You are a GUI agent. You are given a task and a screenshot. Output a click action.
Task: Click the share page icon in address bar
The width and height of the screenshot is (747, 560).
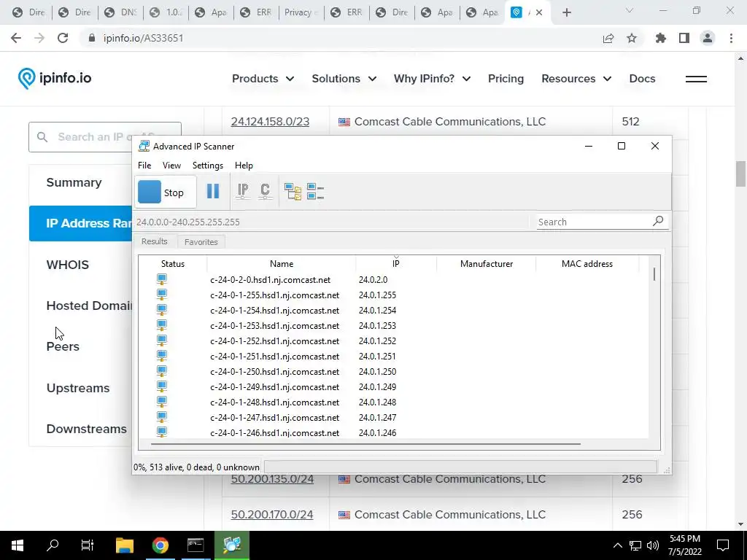tap(608, 38)
